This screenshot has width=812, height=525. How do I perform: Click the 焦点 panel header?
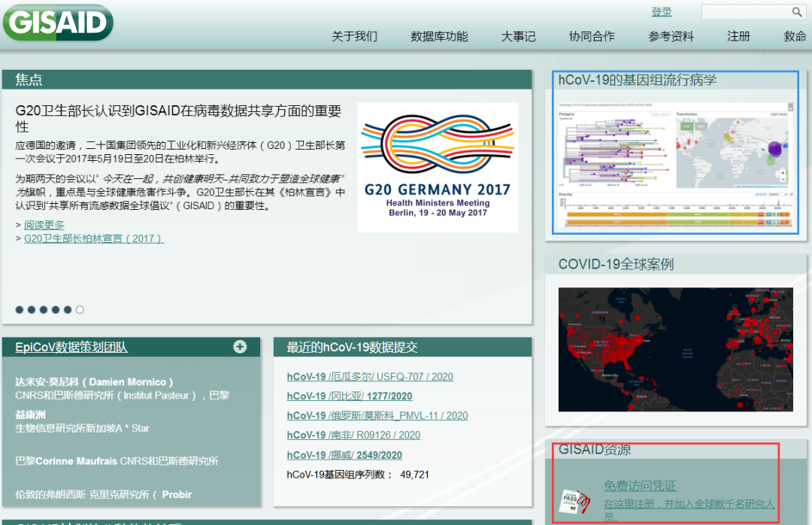click(x=267, y=80)
